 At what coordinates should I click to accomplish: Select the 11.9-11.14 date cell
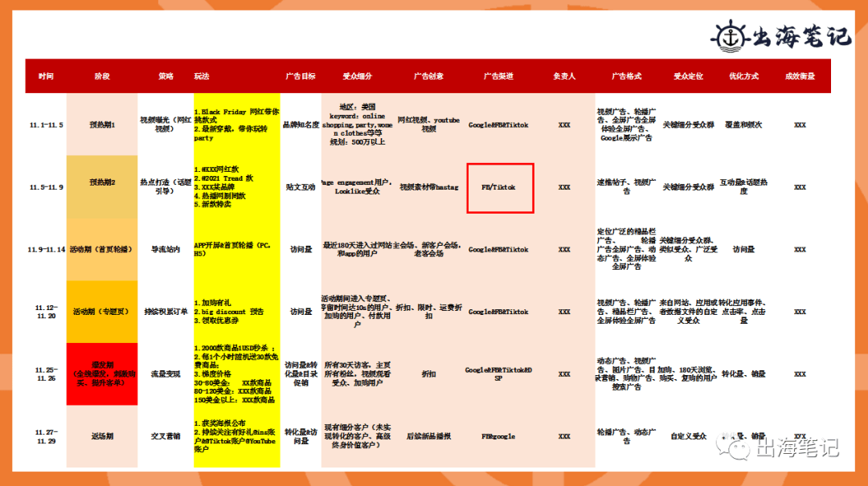(x=46, y=250)
